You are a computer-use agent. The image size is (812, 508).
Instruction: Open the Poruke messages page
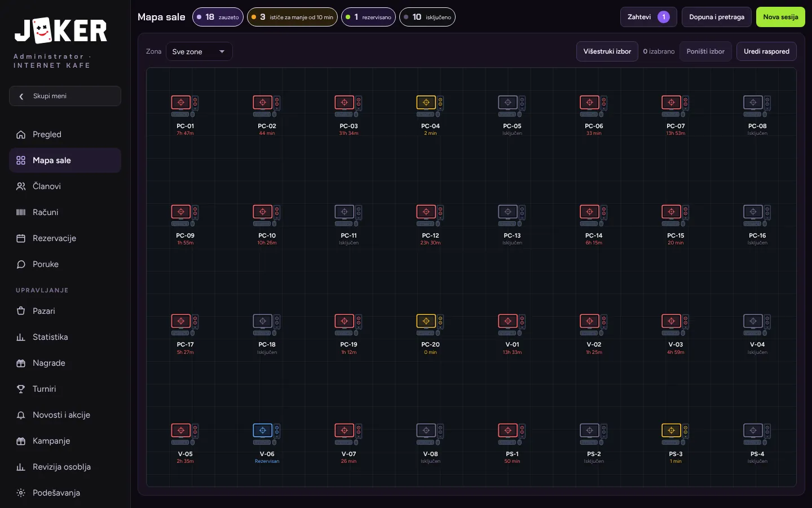pos(65,264)
